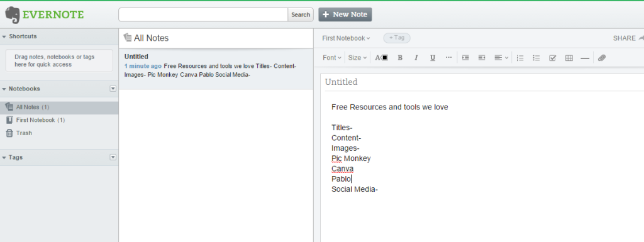This screenshot has width=644, height=242.
Task: Open the Font dropdown
Action: pyautogui.click(x=332, y=58)
